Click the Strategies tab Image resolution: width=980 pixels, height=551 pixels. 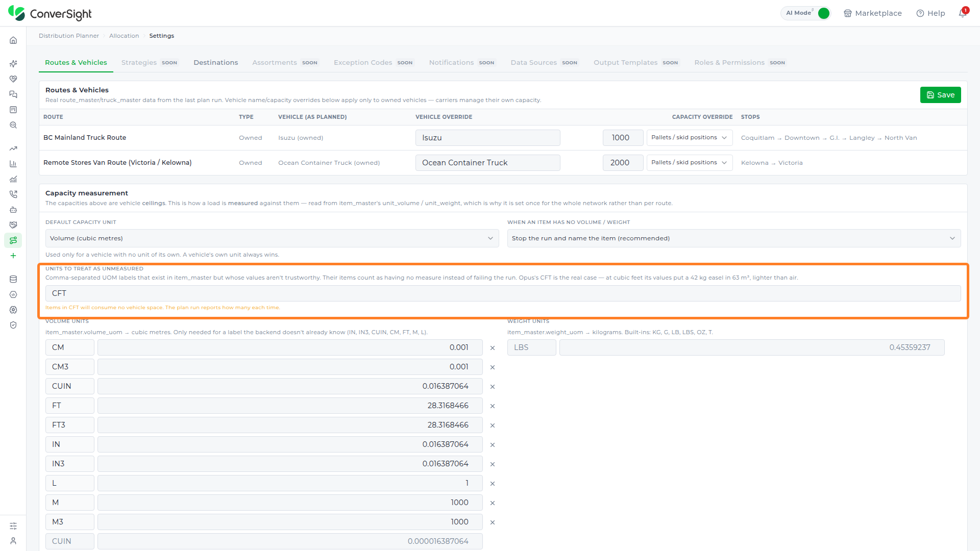(x=149, y=63)
